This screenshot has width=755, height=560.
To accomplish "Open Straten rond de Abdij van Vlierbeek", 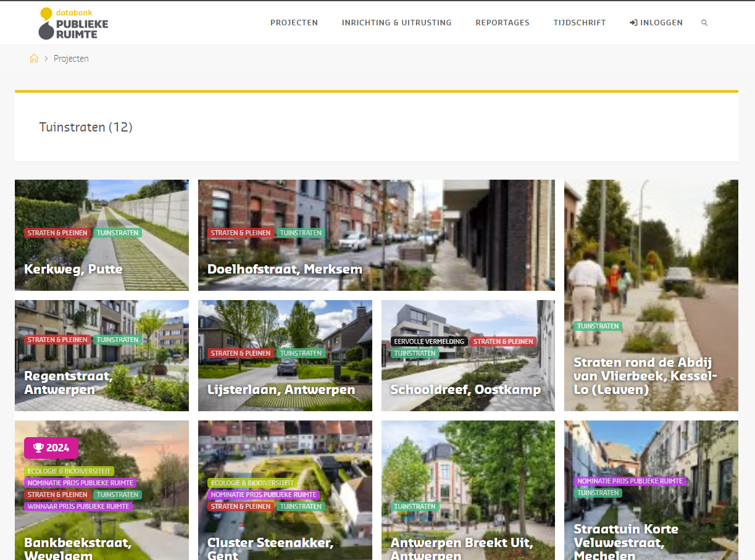I will coord(644,376).
